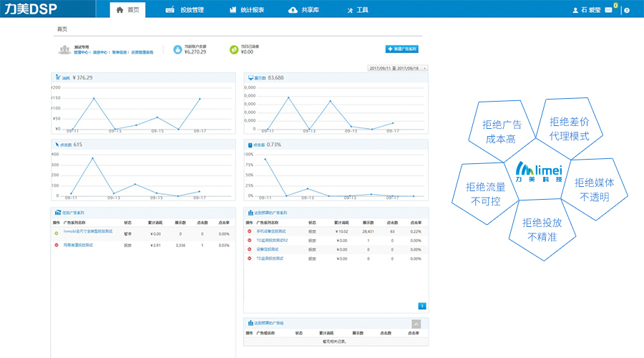Open the mail messages envelope icon

click(x=608, y=10)
